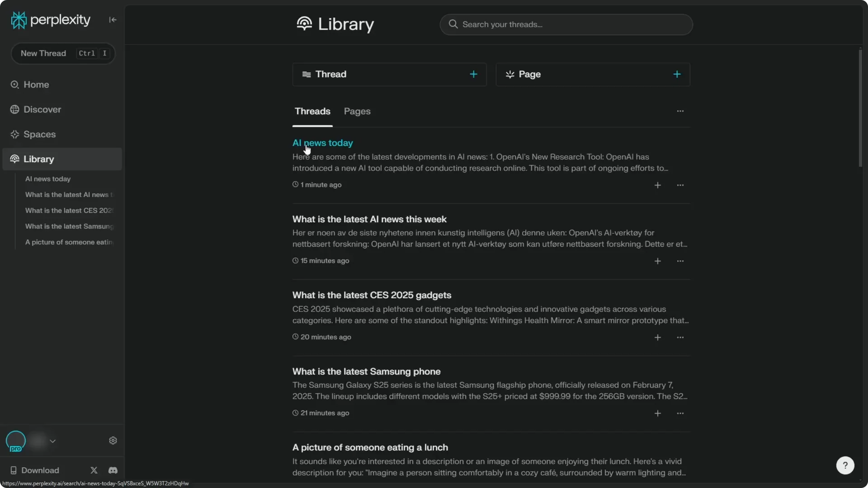Click the Search your threads field

click(566, 24)
